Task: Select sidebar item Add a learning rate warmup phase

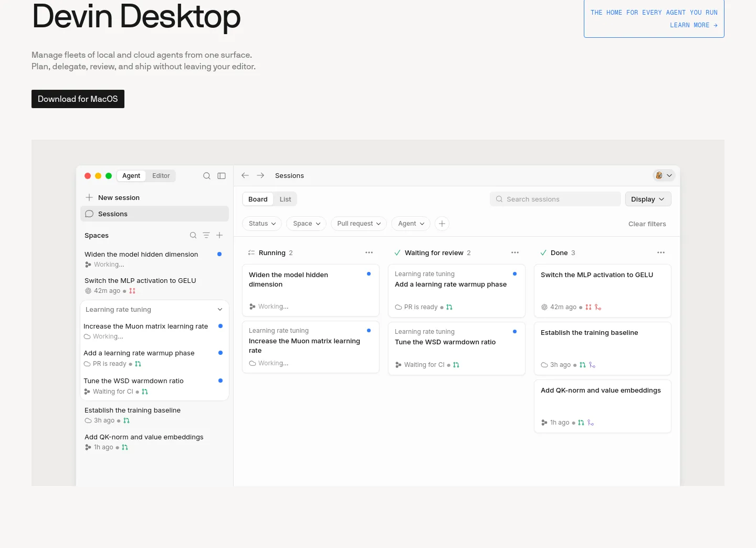Action: click(154, 358)
